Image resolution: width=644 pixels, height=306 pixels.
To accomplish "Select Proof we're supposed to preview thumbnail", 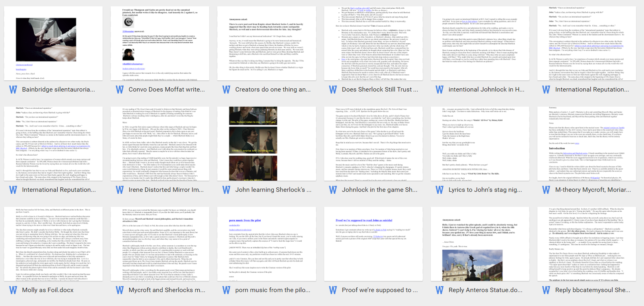I will pyautogui.click(x=374, y=244).
